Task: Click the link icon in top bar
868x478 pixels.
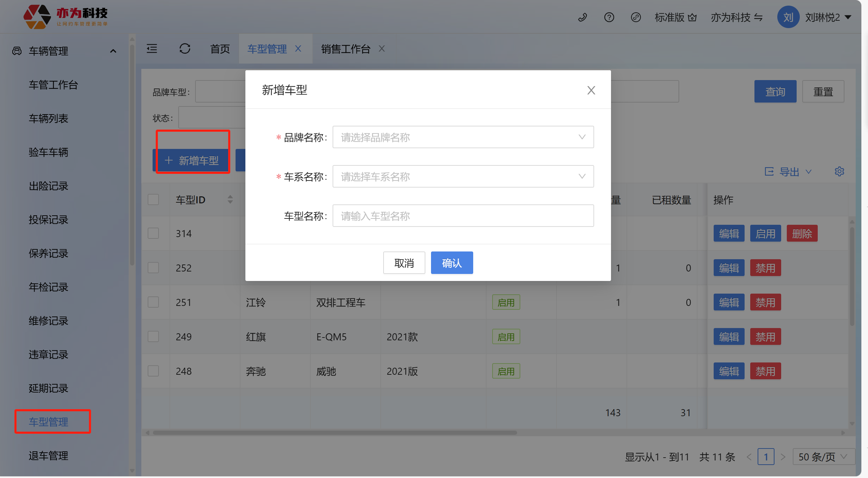Action: 636,17
